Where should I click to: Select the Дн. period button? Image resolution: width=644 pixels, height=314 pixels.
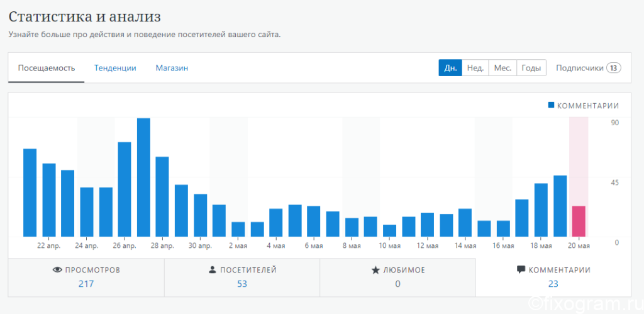(450, 68)
